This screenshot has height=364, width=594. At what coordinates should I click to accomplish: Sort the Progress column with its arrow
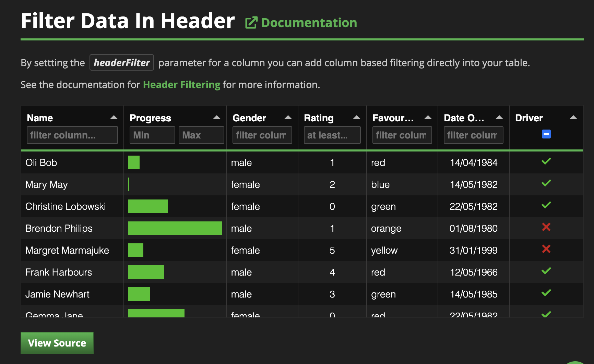[216, 118]
